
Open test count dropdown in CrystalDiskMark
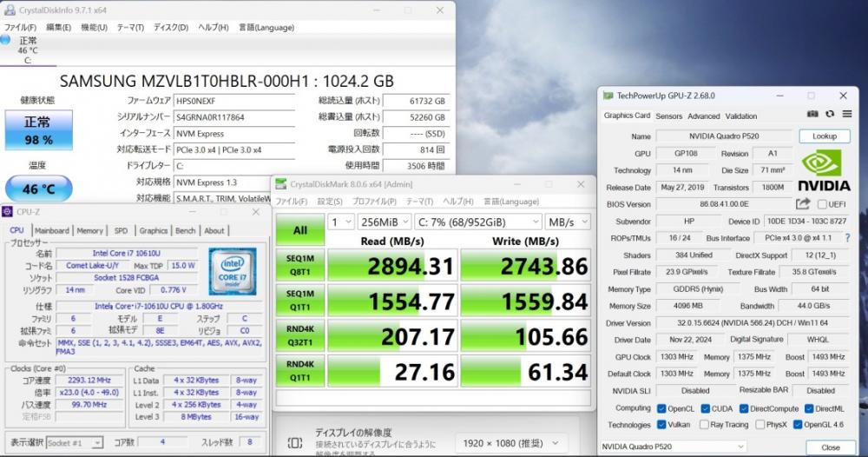coord(340,222)
